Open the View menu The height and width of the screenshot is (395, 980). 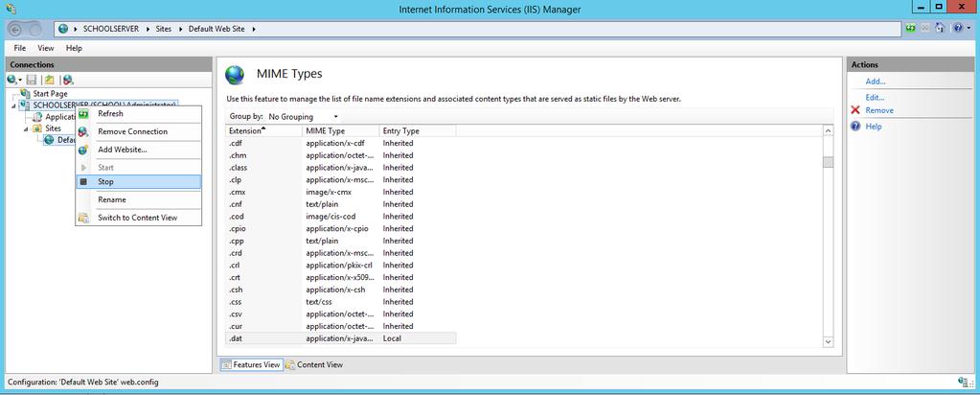point(46,48)
